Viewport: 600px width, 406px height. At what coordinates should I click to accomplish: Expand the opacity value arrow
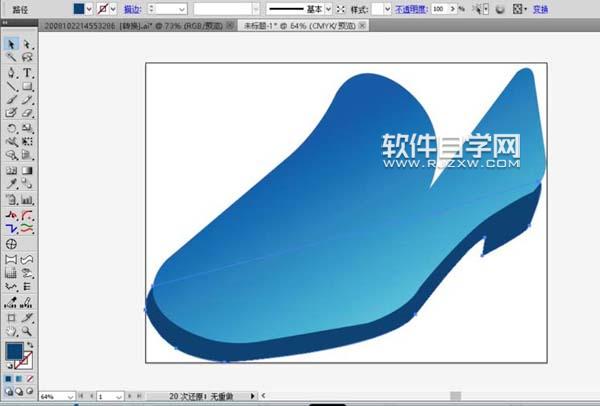pyautogui.click(x=453, y=9)
